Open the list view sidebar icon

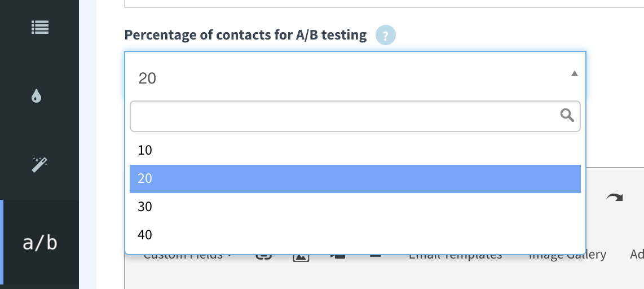[x=40, y=28]
